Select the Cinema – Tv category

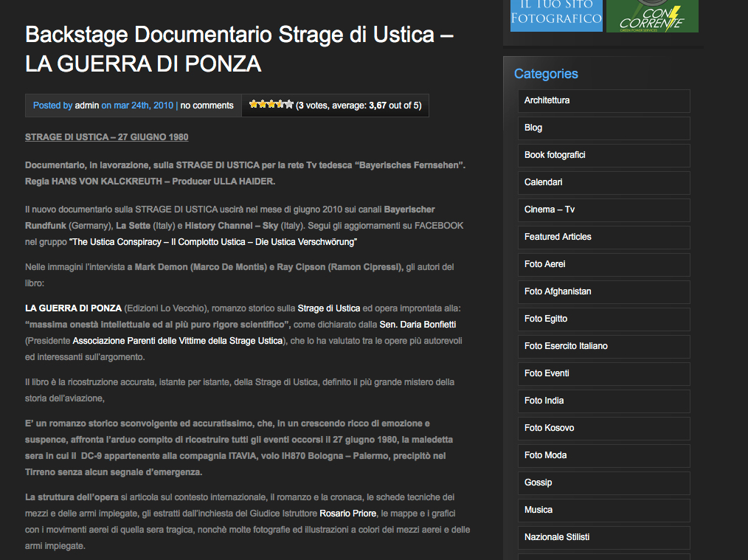click(x=549, y=210)
